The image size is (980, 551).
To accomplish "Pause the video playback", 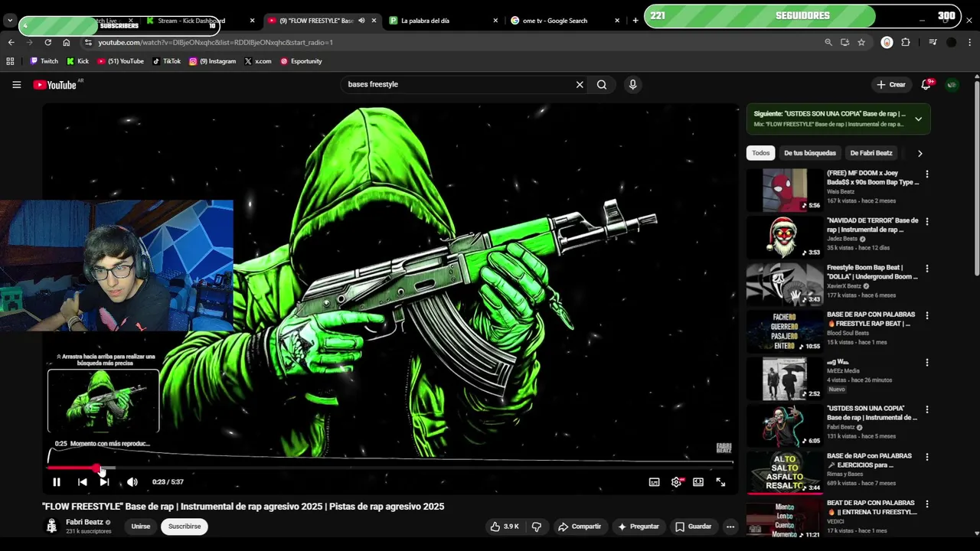I will [x=56, y=482].
